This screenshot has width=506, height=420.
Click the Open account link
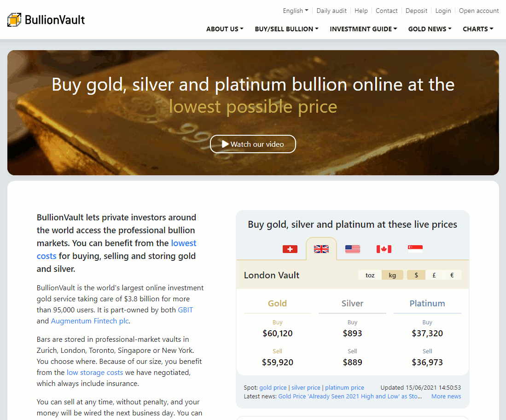(x=479, y=11)
